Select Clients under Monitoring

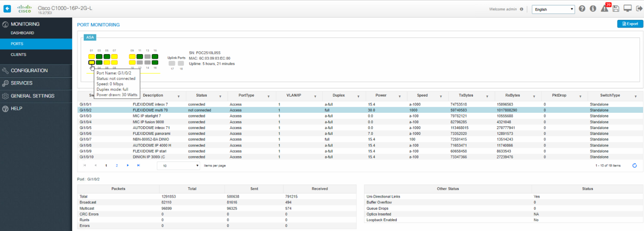[18, 55]
